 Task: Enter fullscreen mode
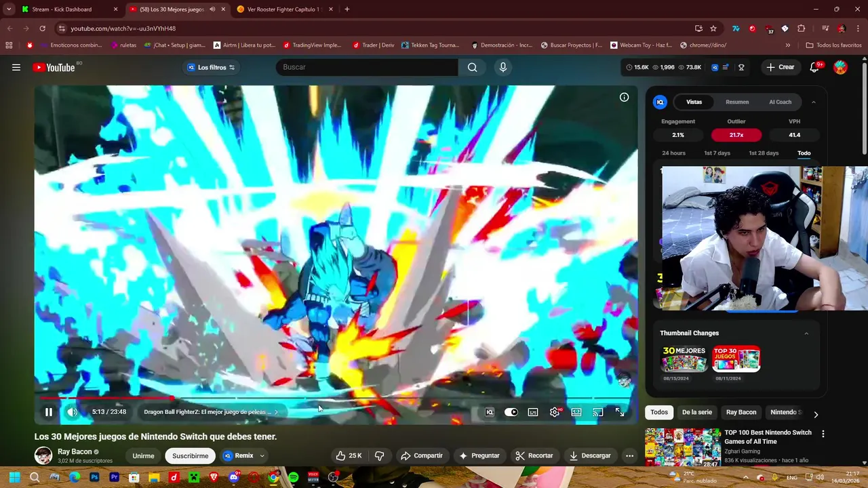pos(620,412)
